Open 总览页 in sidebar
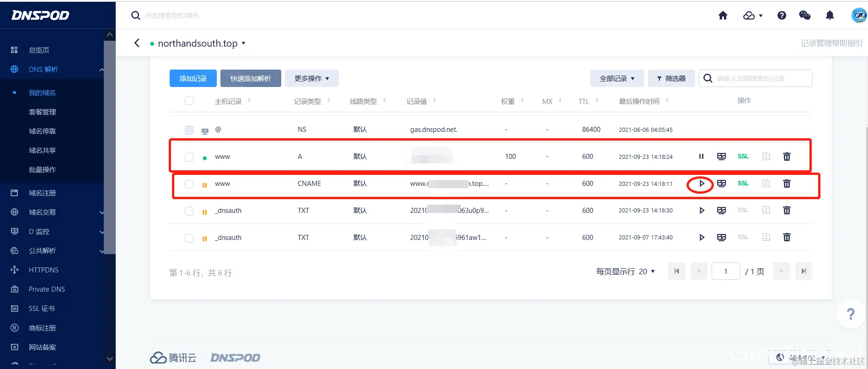 (x=39, y=50)
